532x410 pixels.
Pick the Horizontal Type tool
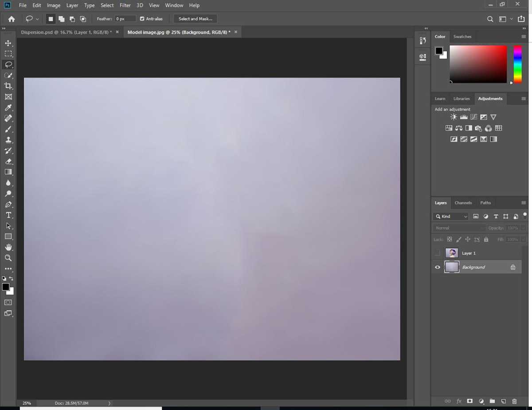[x=8, y=215]
